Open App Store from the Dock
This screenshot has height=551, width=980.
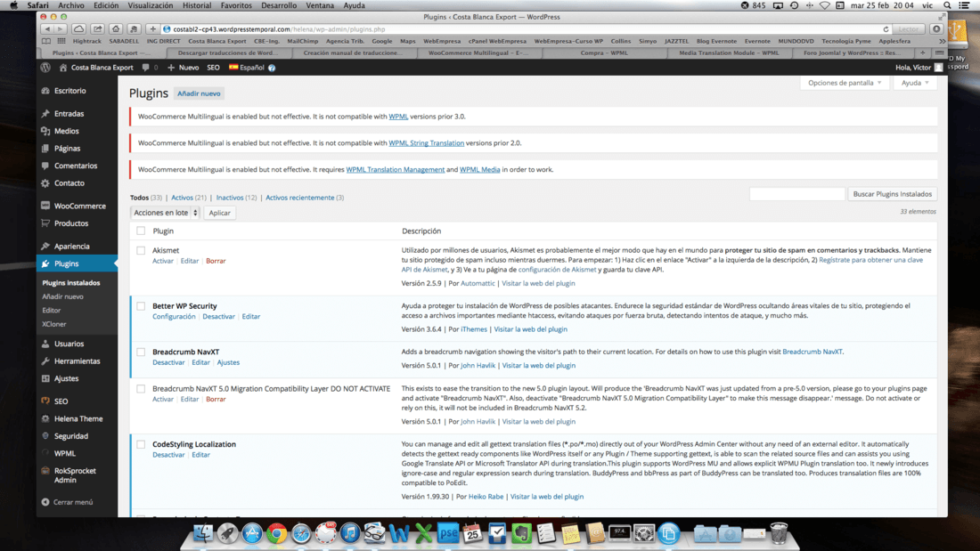(x=252, y=533)
